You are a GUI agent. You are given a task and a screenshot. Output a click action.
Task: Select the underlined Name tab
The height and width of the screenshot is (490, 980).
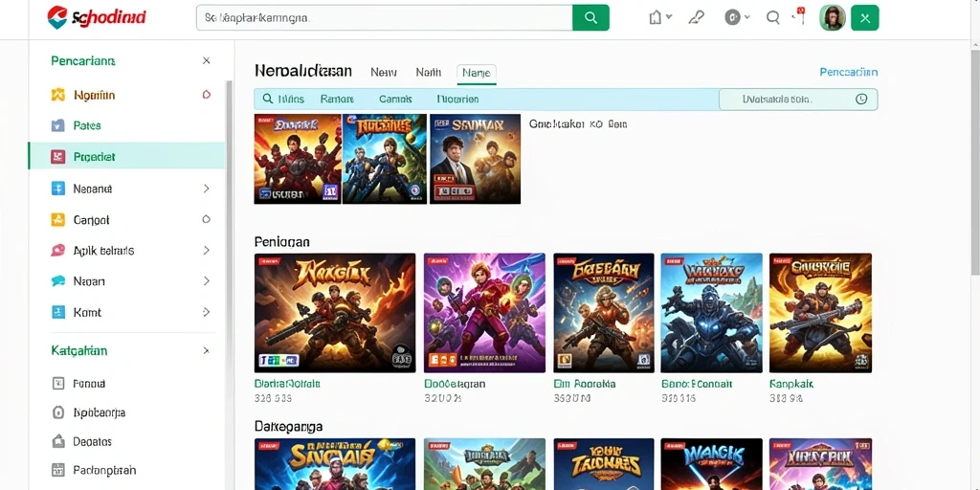(477, 73)
